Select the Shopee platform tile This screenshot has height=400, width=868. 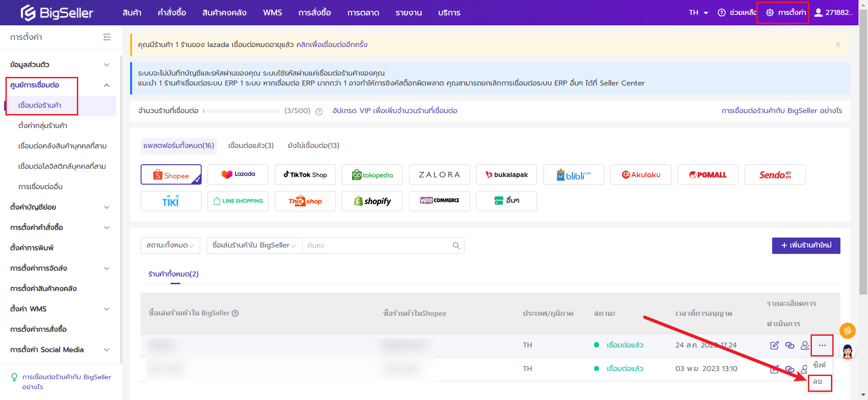pyautogui.click(x=171, y=175)
